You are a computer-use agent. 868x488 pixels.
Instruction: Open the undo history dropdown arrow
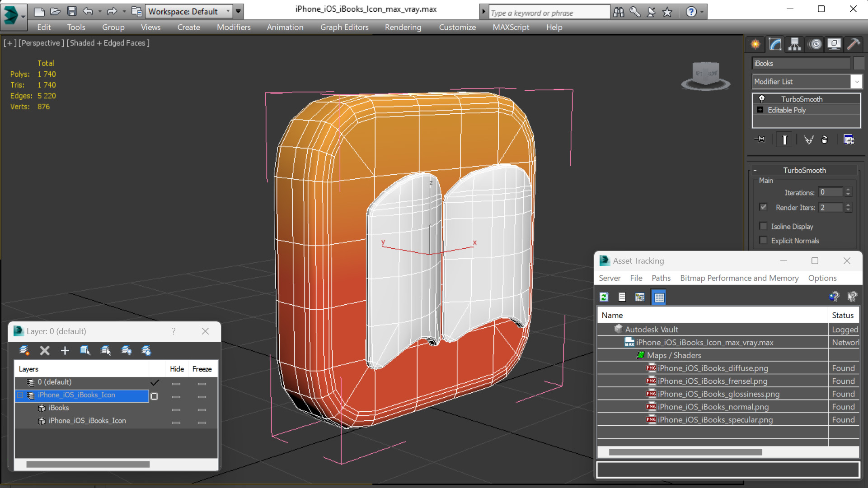99,11
